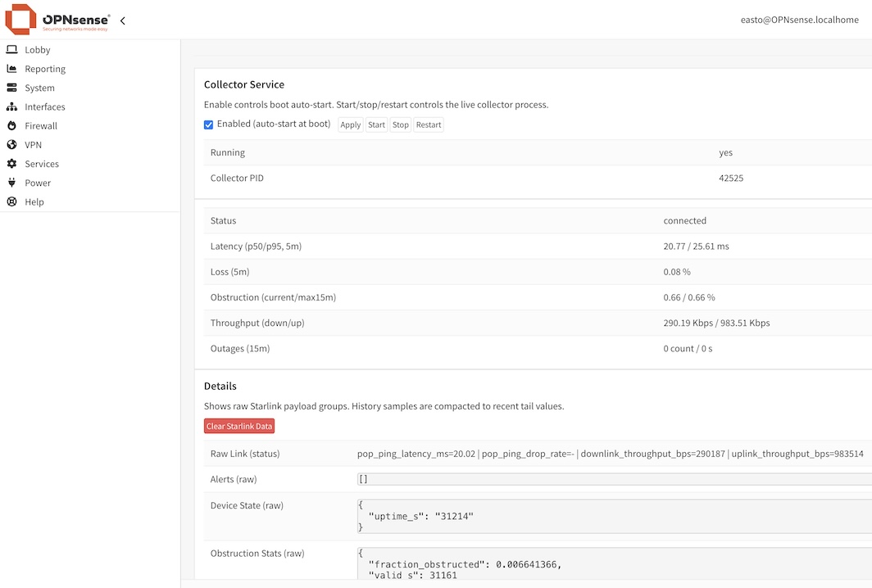
Task: Select latency value 20.77 / 25.61 ms
Action: point(696,246)
